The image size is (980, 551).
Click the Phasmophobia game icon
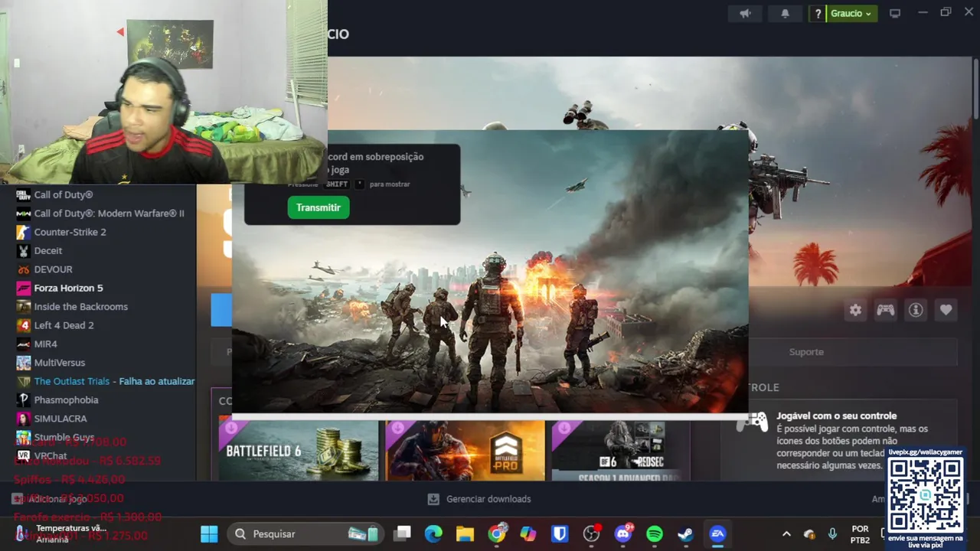tap(23, 399)
